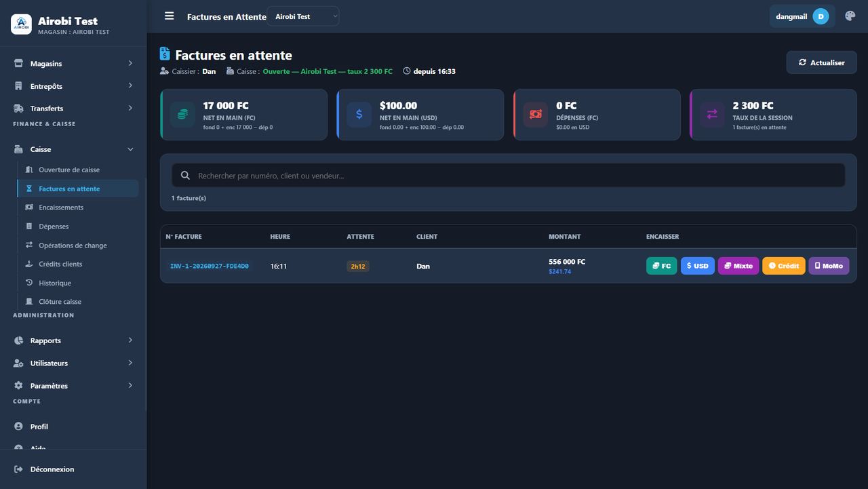Cash the invoice in USD
Image resolution: width=868 pixels, height=489 pixels.
(697, 266)
